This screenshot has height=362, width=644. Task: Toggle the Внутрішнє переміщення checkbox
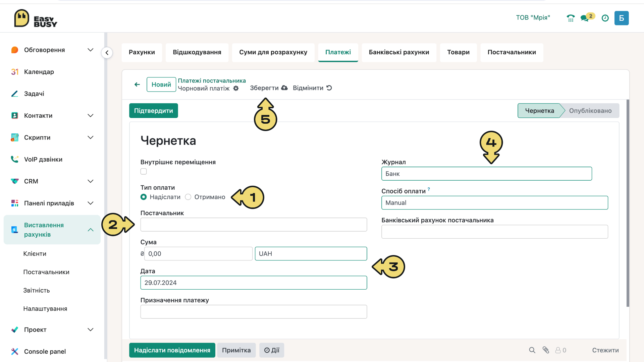pos(144,172)
